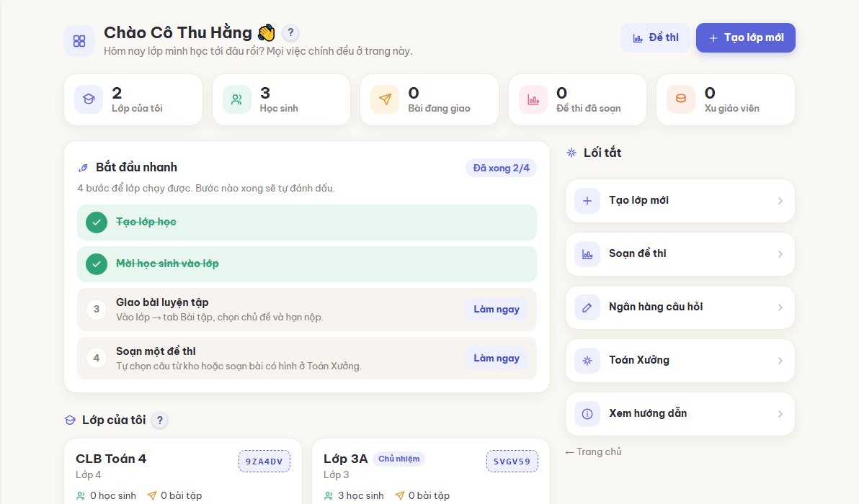Screen dimensions: 859x504
Task: Open help icon next to Lớp của tôi heading
Action: pos(160,420)
